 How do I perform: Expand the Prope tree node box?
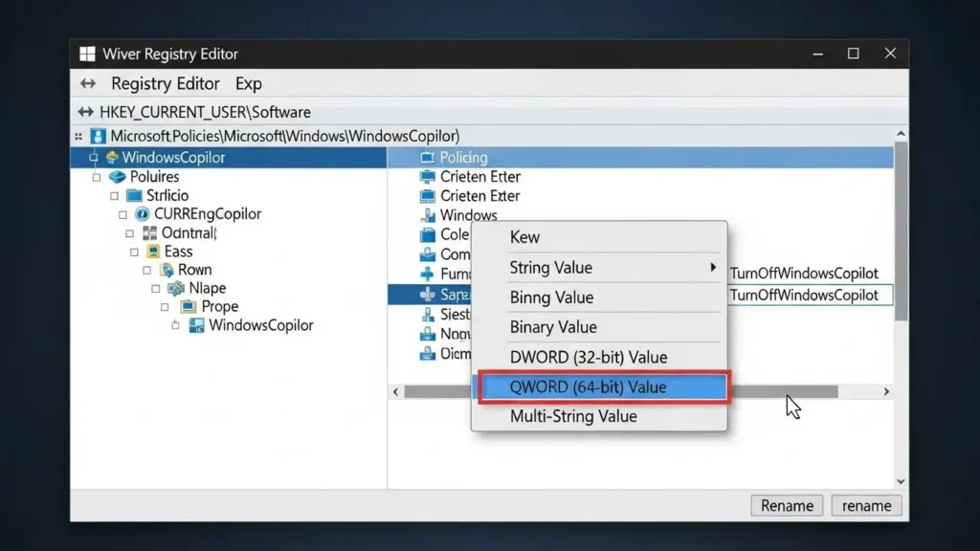coord(164,307)
